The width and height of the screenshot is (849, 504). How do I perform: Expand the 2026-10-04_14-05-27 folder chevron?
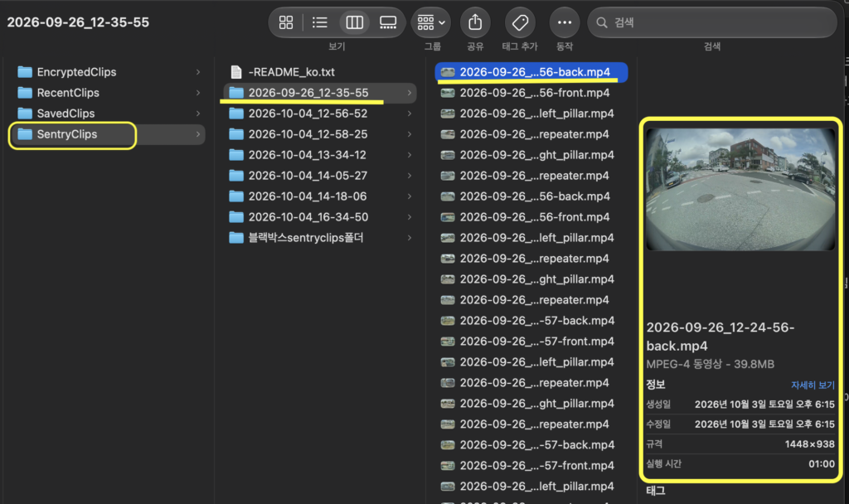(x=410, y=176)
